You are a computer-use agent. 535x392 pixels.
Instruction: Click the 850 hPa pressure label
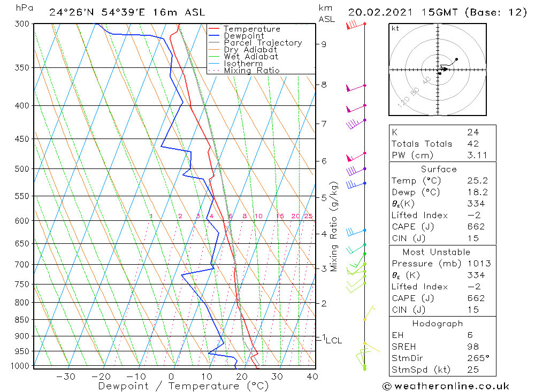(x=22, y=320)
